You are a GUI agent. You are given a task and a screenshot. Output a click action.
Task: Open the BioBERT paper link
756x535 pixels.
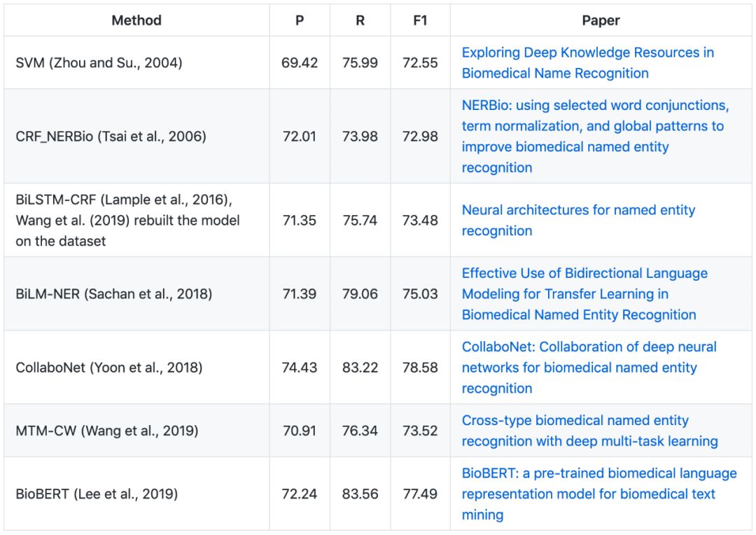point(598,474)
